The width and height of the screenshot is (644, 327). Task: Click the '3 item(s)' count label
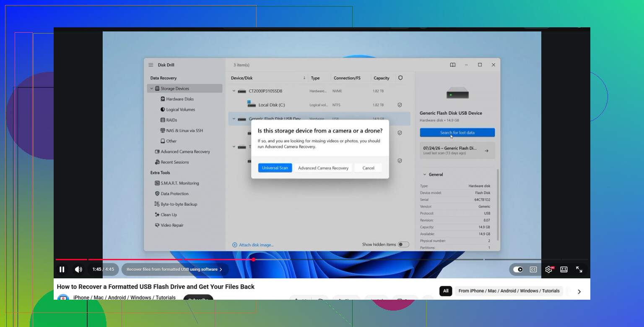point(241,65)
